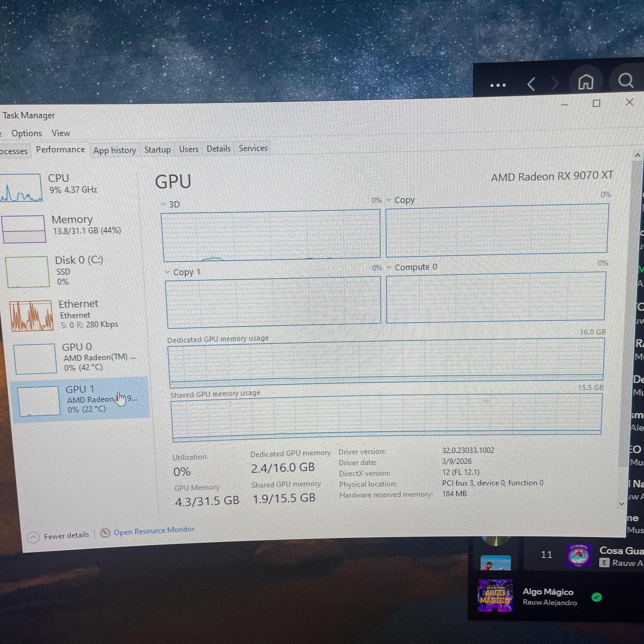
Task: Click the forward arrow in the music app
Action: [555, 83]
